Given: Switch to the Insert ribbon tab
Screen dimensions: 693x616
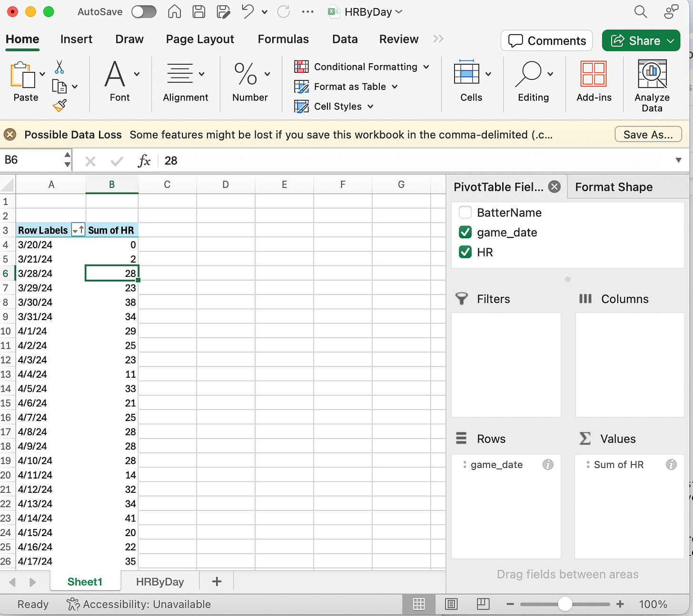Looking at the screenshot, I should [x=76, y=39].
